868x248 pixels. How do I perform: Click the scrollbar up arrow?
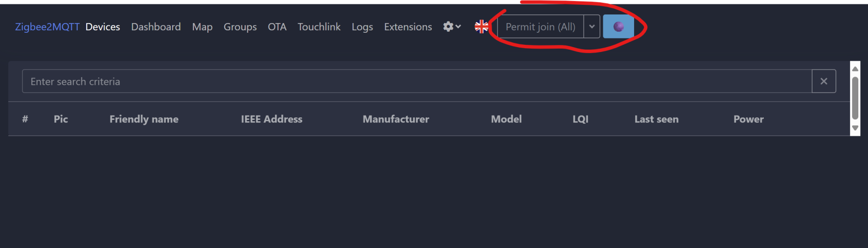point(855,69)
